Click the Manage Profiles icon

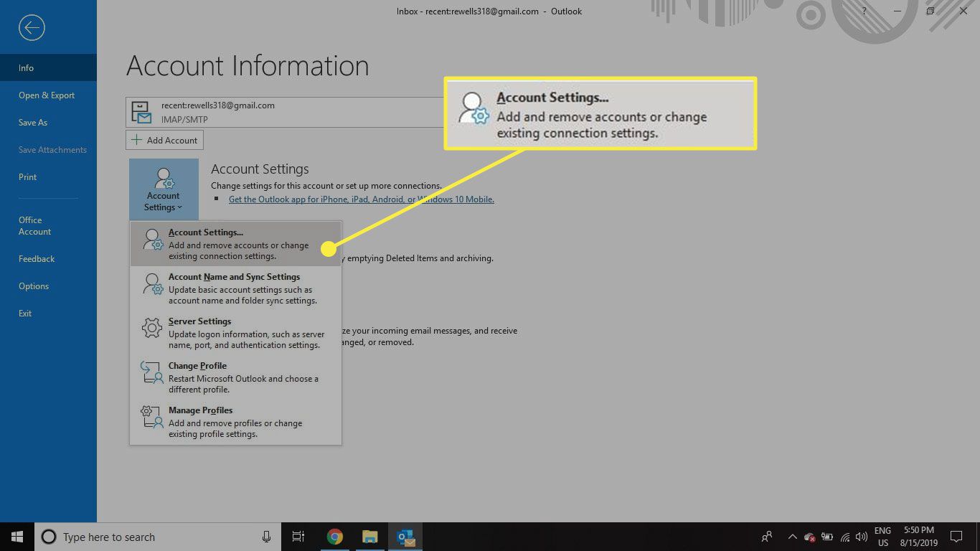pyautogui.click(x=152, y=417)
